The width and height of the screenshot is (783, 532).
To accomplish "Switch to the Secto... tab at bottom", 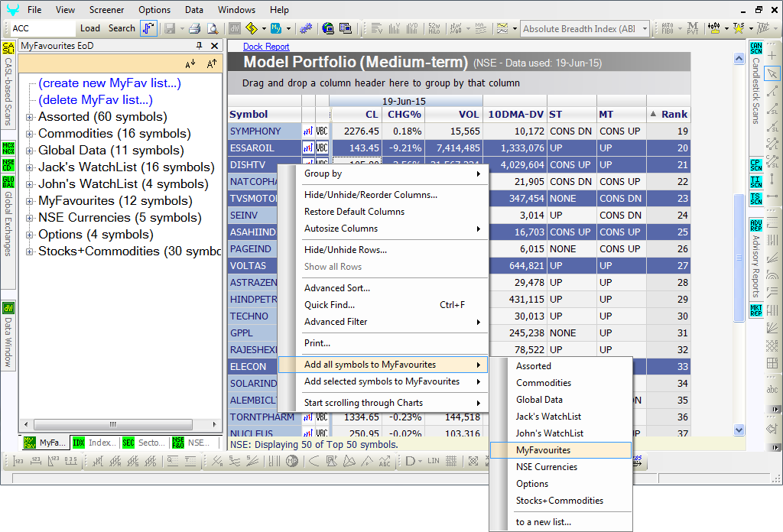I will click(144, 443).
